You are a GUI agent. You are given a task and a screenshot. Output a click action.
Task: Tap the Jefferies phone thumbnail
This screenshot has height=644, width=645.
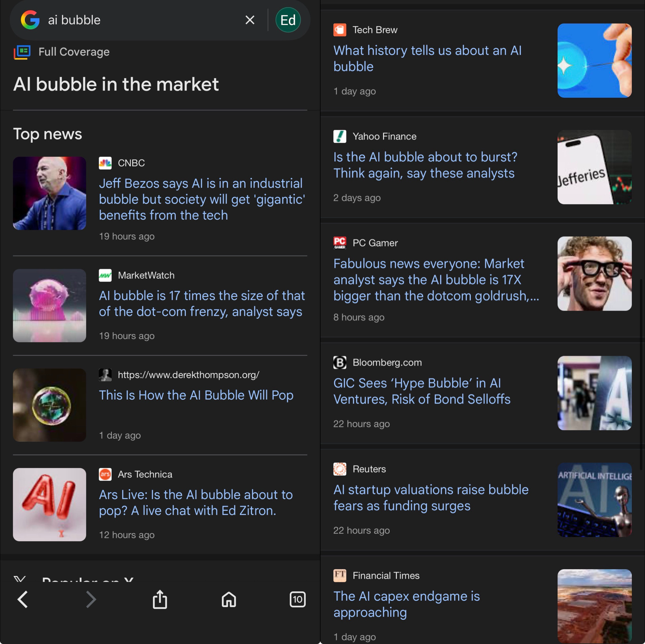(x=594, y=167)
